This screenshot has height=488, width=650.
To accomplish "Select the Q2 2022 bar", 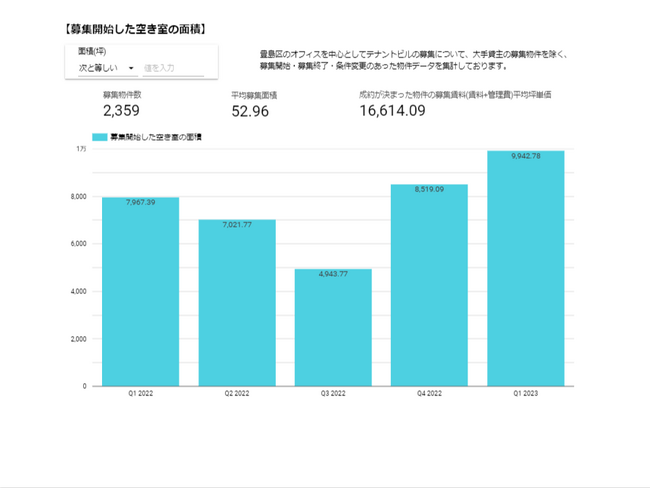I will [236, 305].
